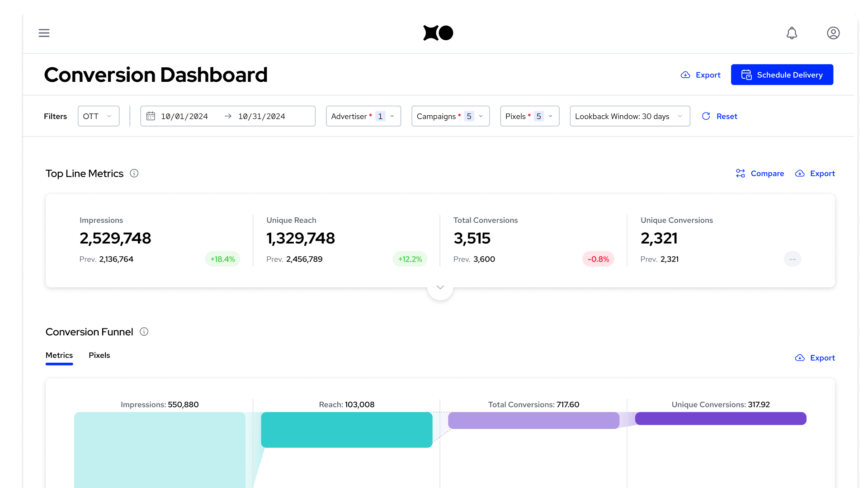Click the 10/31/2024 end date field

click(261, 116)
